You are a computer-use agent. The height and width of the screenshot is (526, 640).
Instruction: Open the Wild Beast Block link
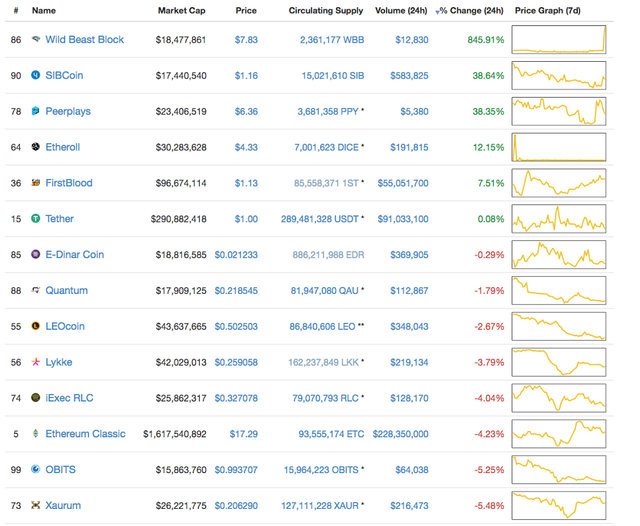point(84,40)
